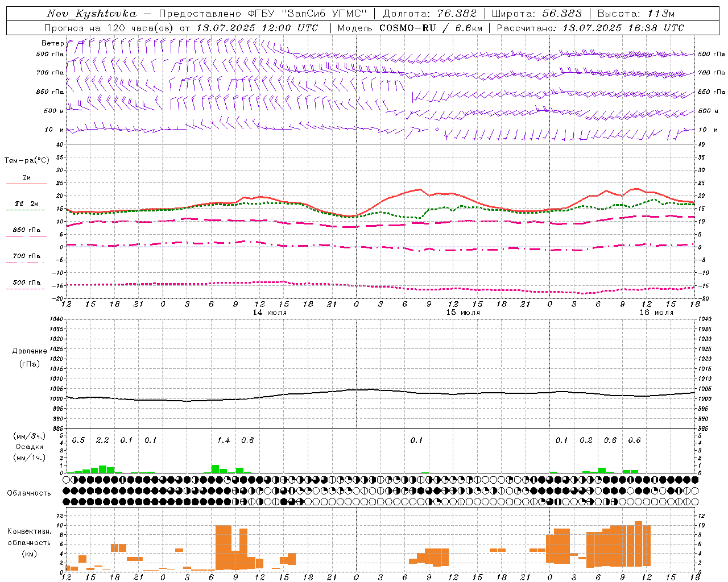
Task: Click the 'Облачность' cloud cover label
Action: click(x=29, y=493)
